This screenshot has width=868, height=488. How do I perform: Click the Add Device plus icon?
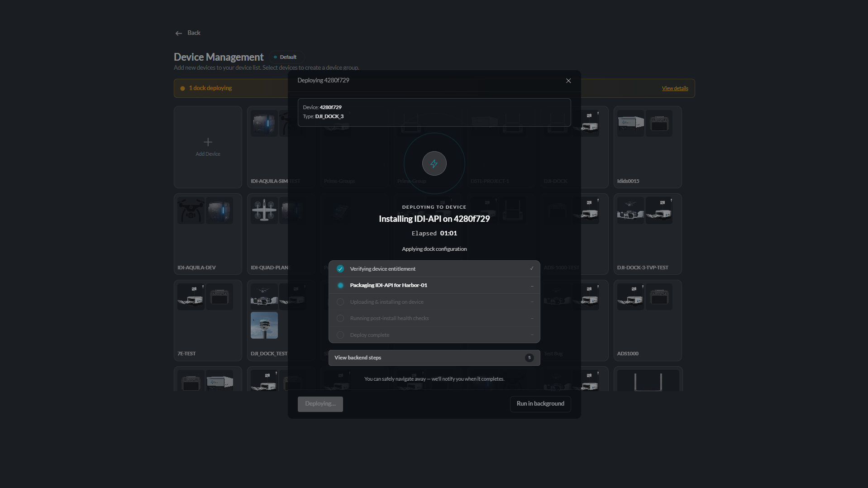coord(208,142)
